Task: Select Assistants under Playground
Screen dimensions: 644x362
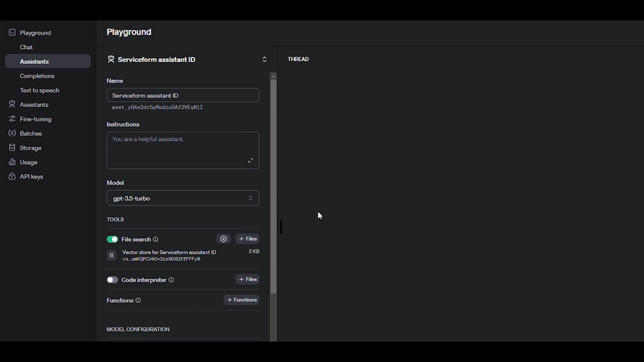Action: point(48,61)
